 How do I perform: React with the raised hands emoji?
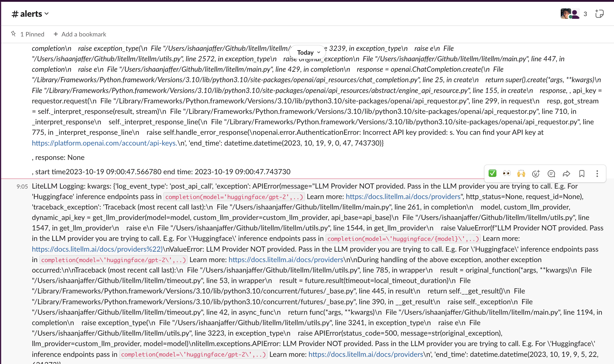click(521, 173)
